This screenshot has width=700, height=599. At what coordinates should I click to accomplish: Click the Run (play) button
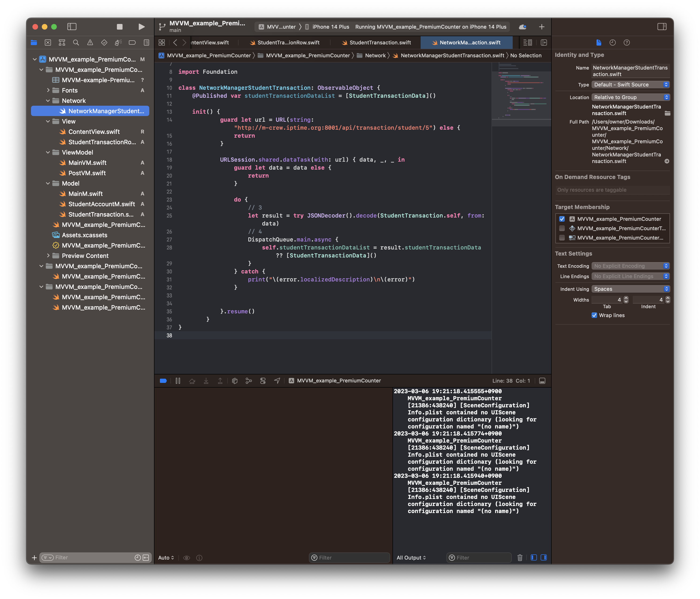142,27
